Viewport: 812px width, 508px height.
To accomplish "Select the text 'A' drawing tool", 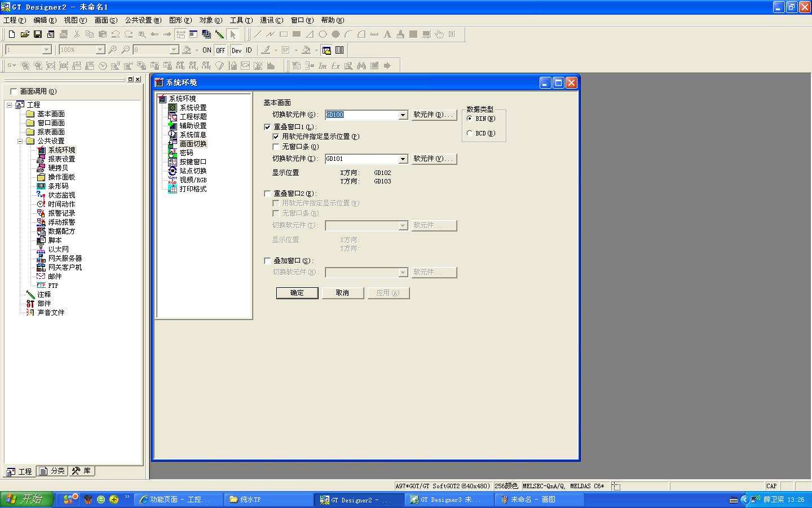I will coord(387,34).
